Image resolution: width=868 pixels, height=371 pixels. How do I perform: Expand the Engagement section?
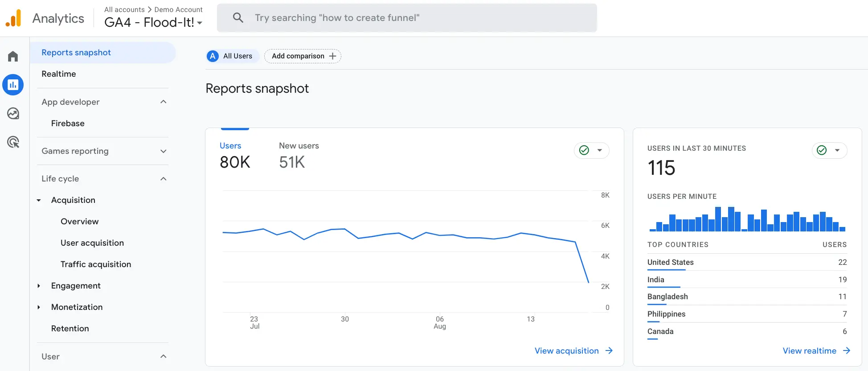tap(38, 286)
